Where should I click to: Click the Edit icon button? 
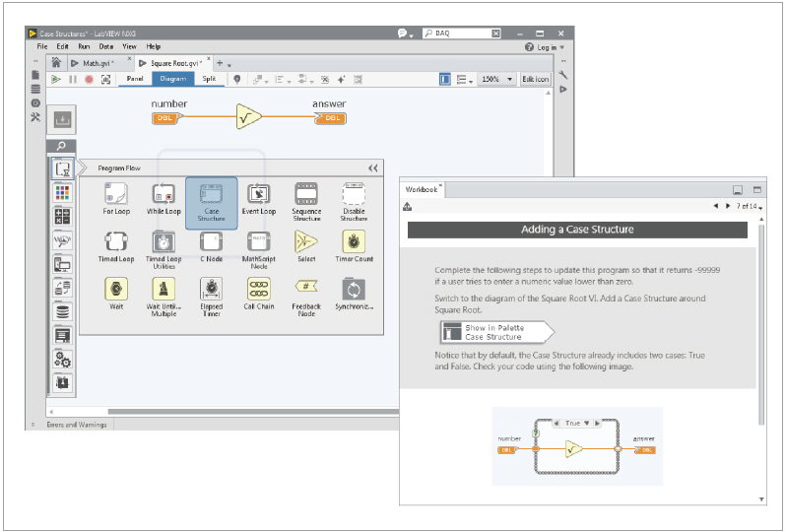534,79
